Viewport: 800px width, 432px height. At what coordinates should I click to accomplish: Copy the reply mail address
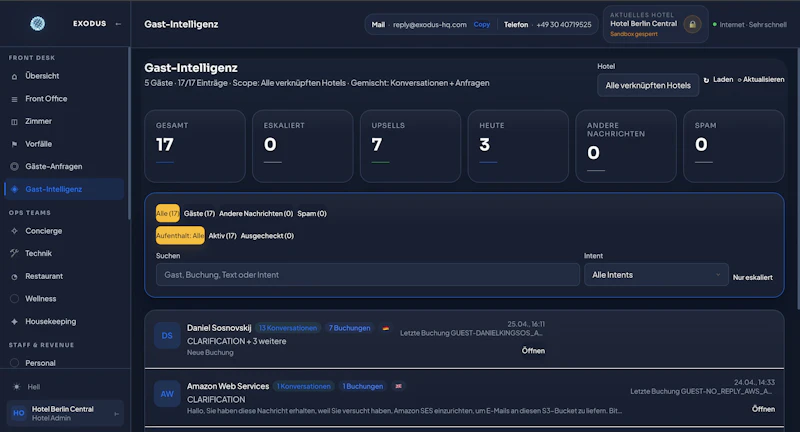(x=482, y=24)
